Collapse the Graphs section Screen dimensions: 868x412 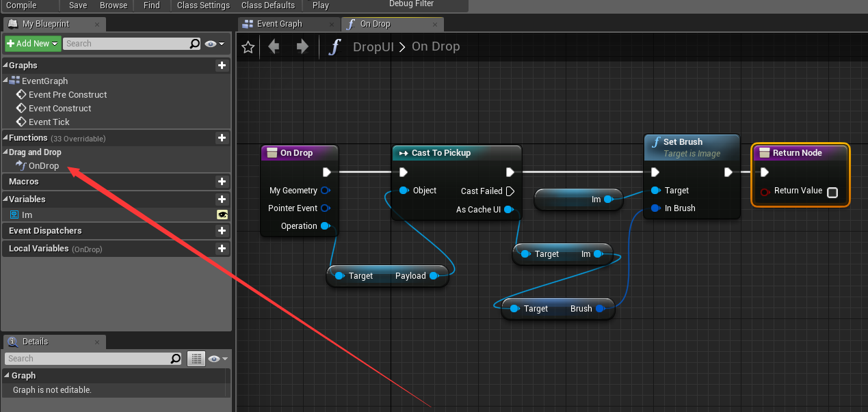(5, 65)
